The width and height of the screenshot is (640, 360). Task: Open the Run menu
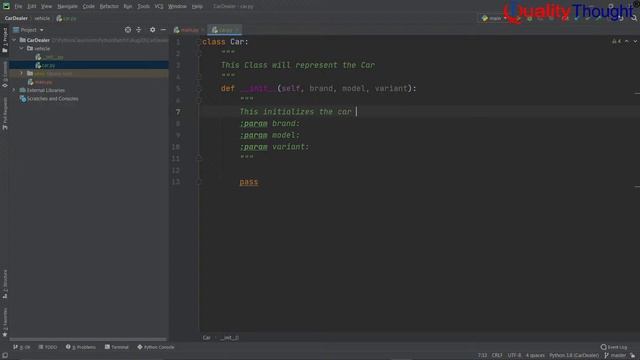128,7
